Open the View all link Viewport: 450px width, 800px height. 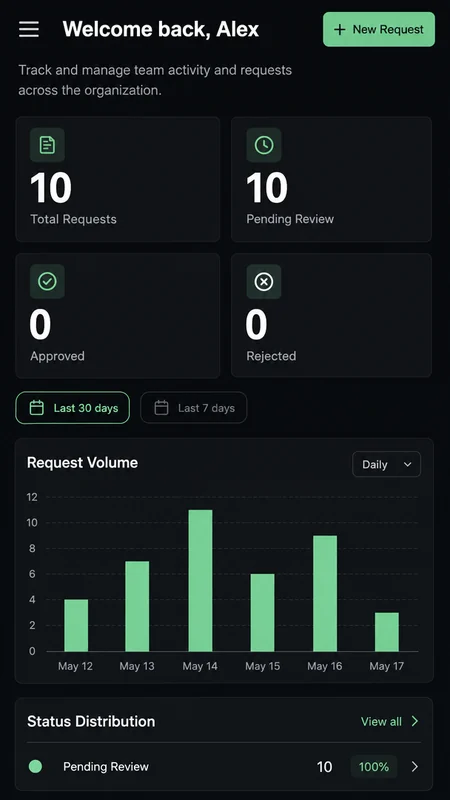point(381,721)
